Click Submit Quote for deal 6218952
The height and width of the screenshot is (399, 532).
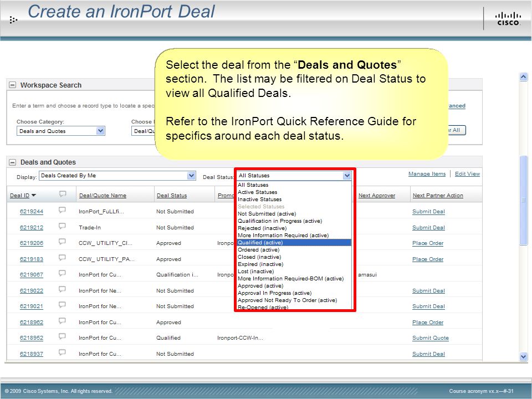pyautogui.click(x=431, y=337)
